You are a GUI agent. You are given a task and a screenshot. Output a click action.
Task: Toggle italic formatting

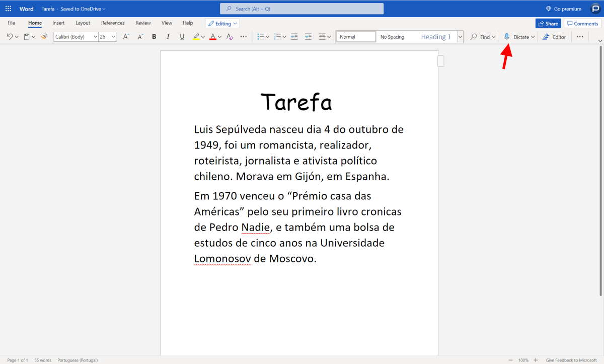coord(168,37)
